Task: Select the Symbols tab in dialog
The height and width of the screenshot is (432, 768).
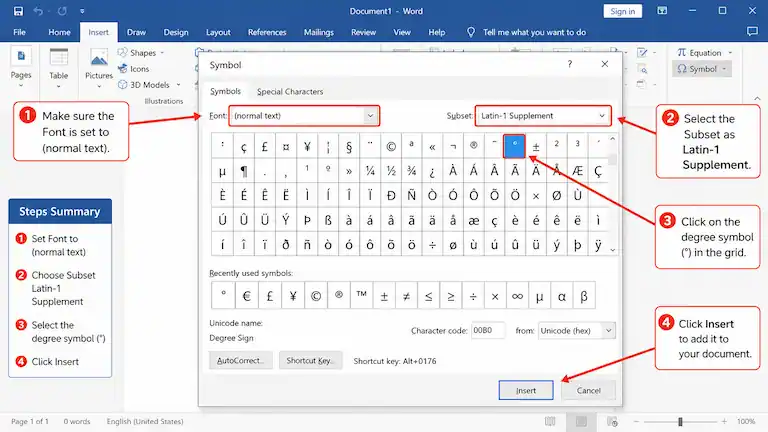Action: 225,91
